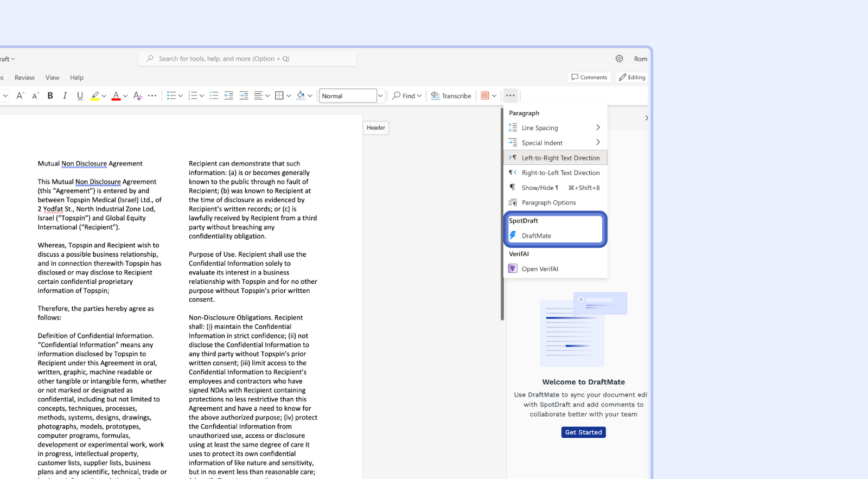The width and height of the screenshot is (868, 479).
Task: Open the Comments button
Action: point(589,78)
